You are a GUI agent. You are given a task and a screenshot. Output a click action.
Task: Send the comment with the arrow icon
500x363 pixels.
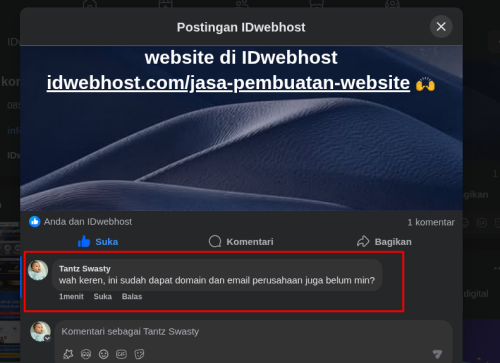click(437, 354)
